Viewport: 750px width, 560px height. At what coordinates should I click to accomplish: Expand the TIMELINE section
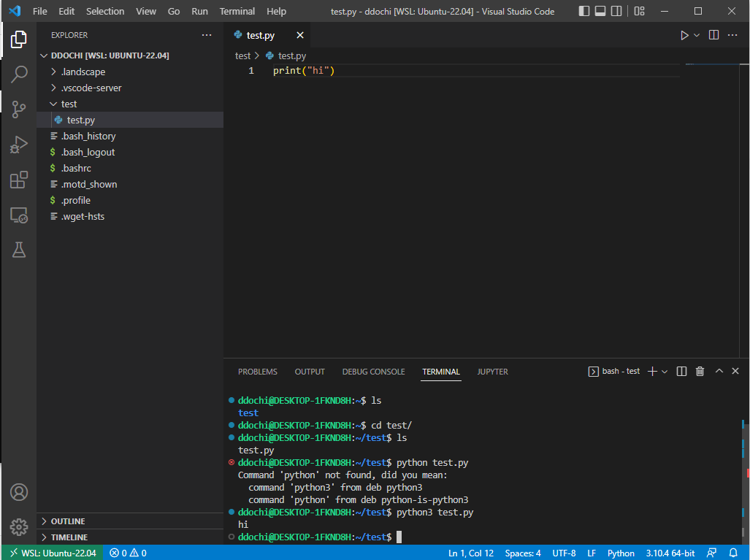click(130, 537)
